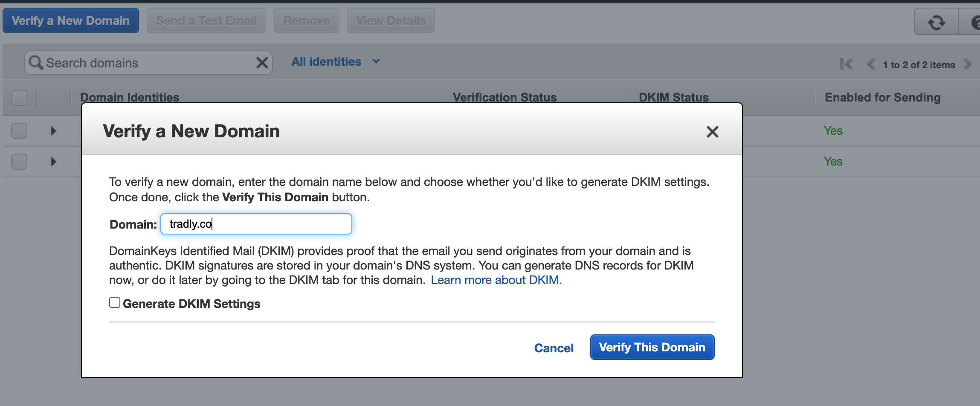
Task: Click the Verify This Domain button
Action: pyautogui.click(x=652, y=347)
